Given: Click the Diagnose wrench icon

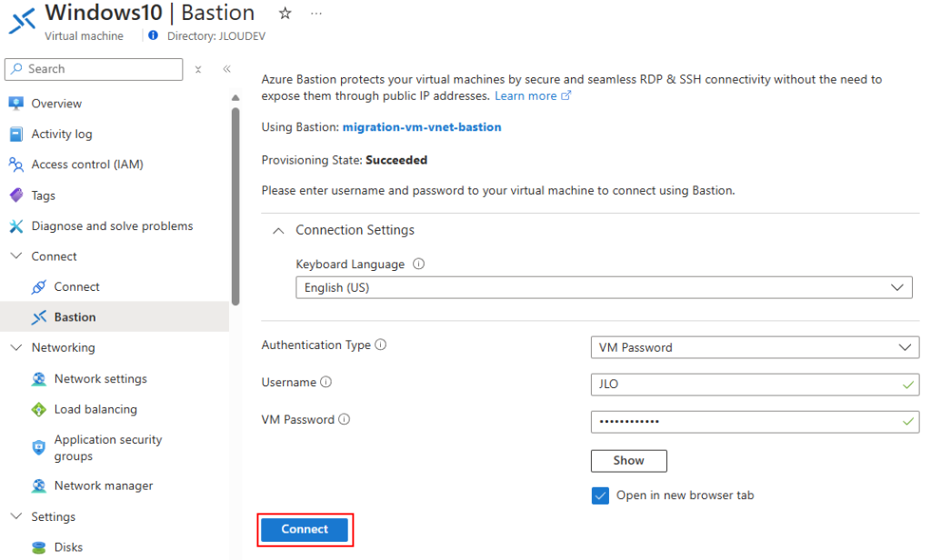Looking at the screenshot, I should 16,225.
